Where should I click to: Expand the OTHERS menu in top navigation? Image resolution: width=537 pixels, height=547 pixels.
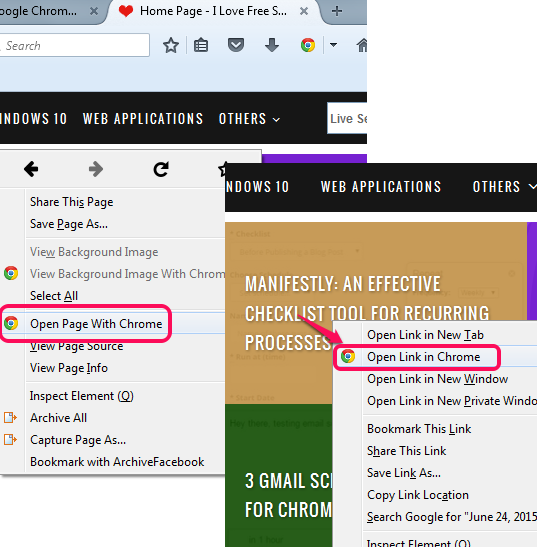tap(249, 119)
